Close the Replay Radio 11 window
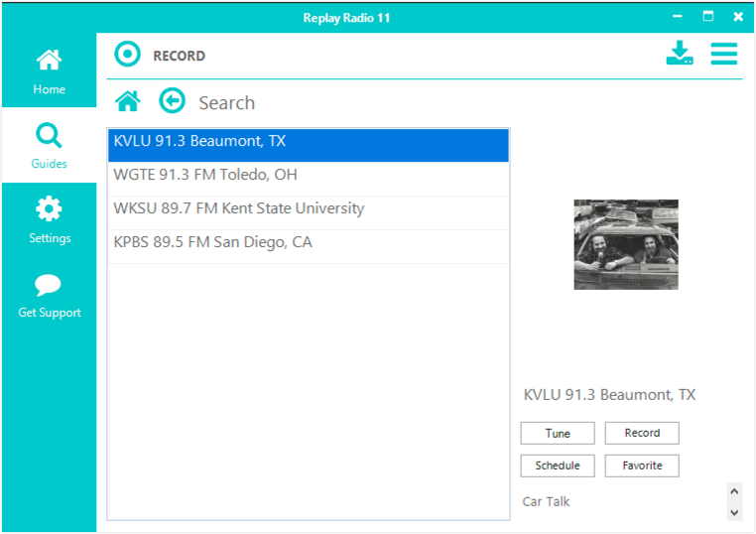The image size is (756, 534). pos(738,17)
